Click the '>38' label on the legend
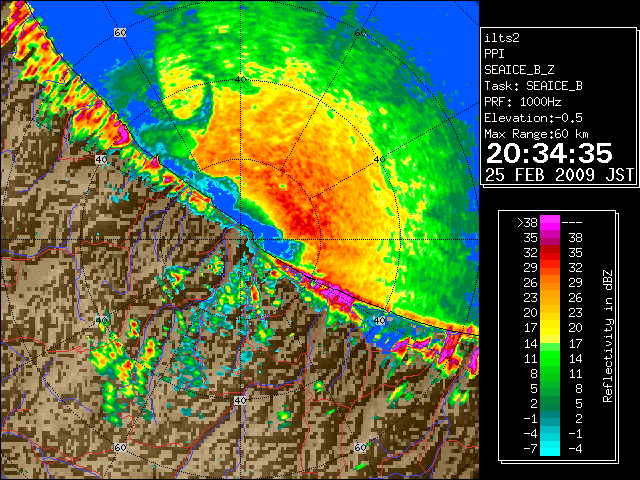640x480 pixels. coord(527,223)
